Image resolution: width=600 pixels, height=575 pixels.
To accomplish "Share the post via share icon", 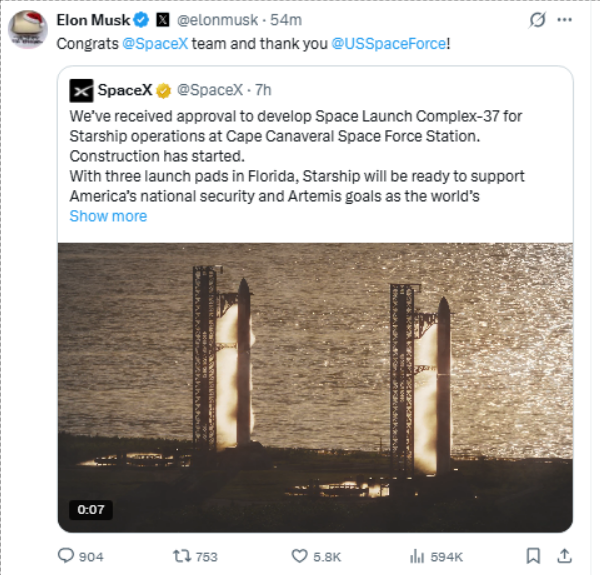I will [x=564, y=556].
